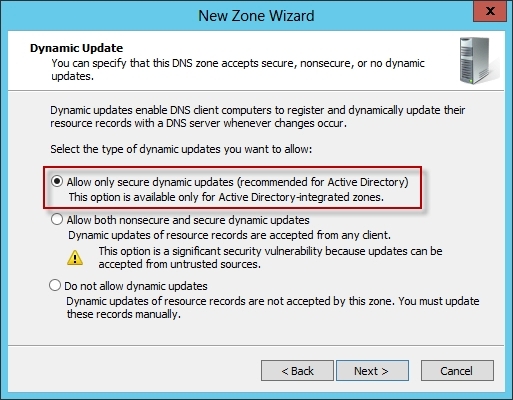Viewport: 513px width, 400px height.
Task: Select the Allow only secure dynamic updates radio button
Action: pyautogui.click(x=57, y=182)
